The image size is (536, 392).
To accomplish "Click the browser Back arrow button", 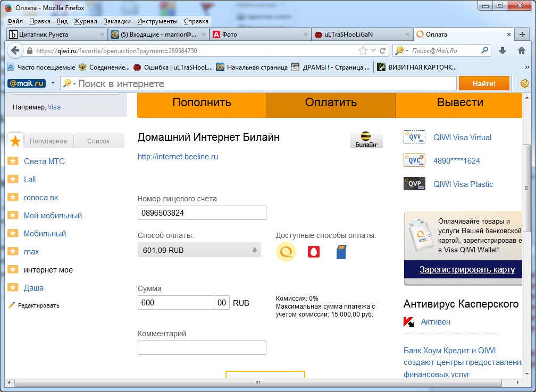I will tap(15, 51).
